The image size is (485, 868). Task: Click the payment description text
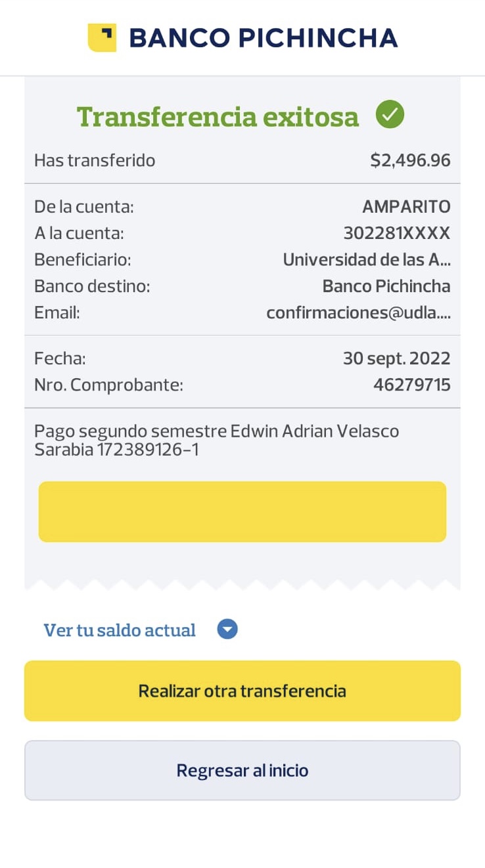coord(217,440)
